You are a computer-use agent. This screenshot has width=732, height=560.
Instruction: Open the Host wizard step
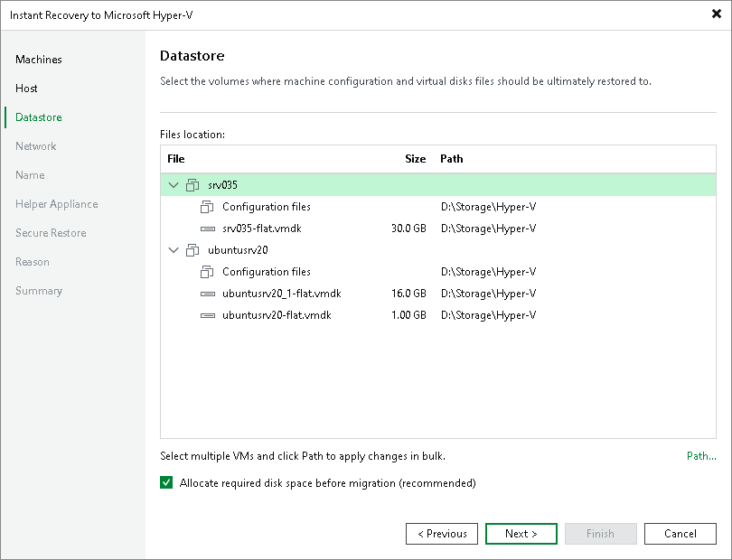(26, 88)
